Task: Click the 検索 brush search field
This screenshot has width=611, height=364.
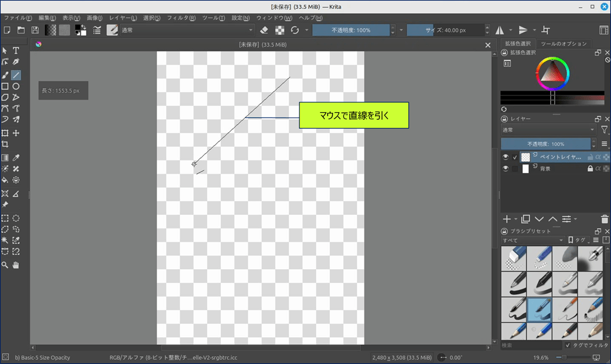Action: (531, 345)
